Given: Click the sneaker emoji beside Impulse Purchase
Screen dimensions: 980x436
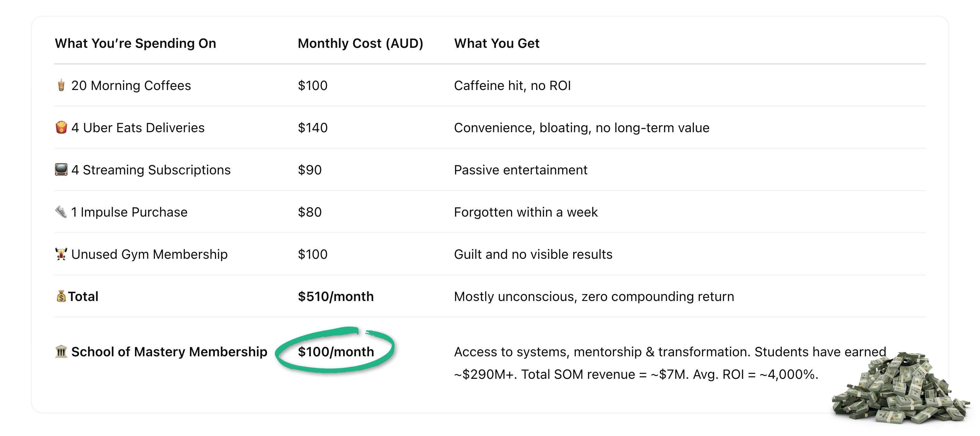Looking at the screenshot, I should point(61,212).
